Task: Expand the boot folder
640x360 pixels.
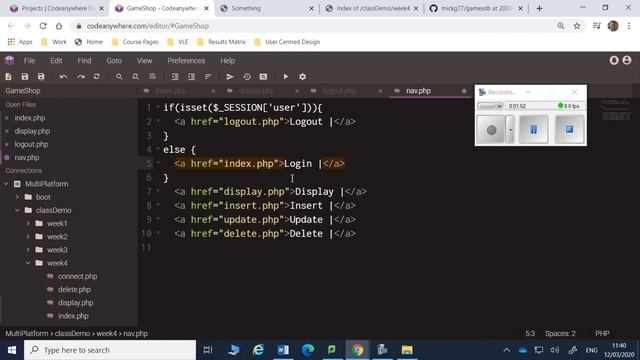Action: click(x=17, y=197)
